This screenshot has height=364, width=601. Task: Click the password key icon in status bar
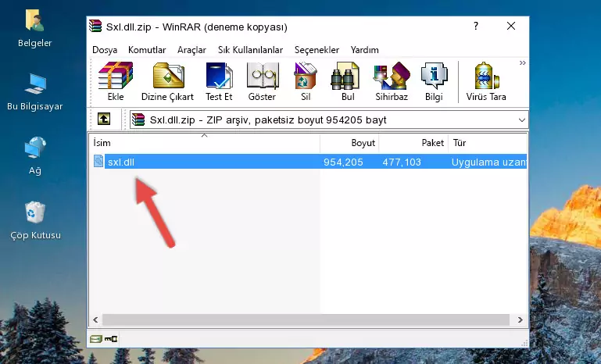click(111, 339)
